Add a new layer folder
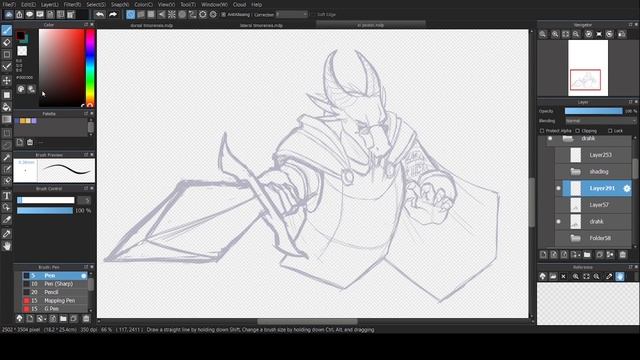The width and height of the screenshot is (640, 360). [587, 255]
